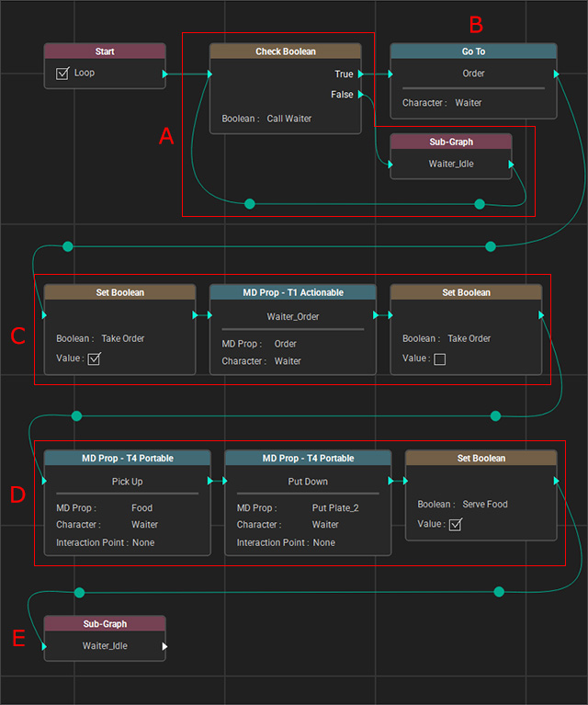
Task: Check the empty Value box for Take Order
Action: pos(440,359)
